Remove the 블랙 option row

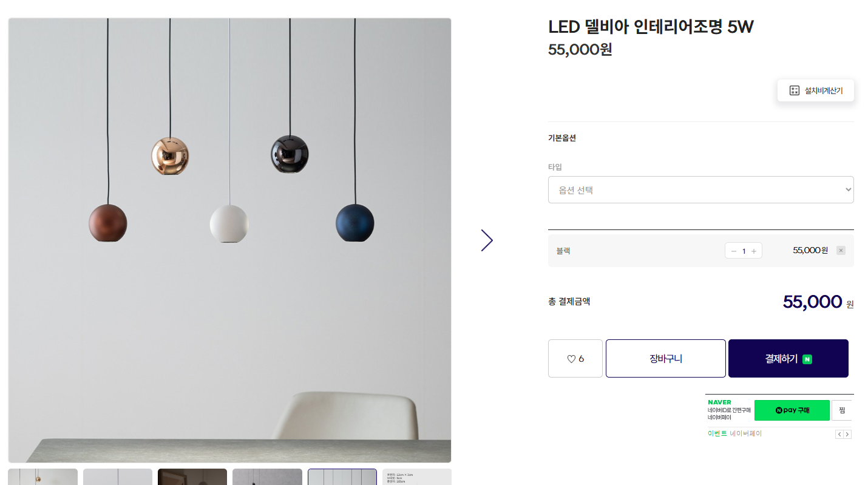pos(841,250)
